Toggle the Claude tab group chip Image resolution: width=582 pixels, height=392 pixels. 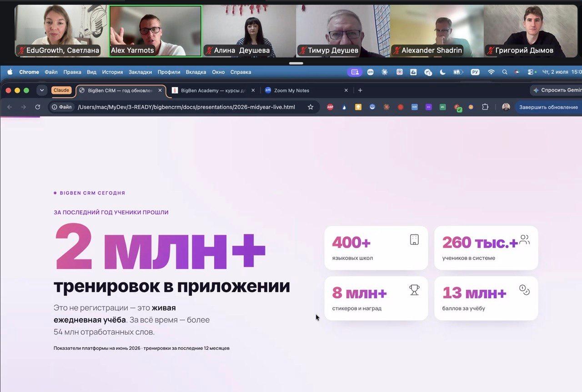point(61,90)
